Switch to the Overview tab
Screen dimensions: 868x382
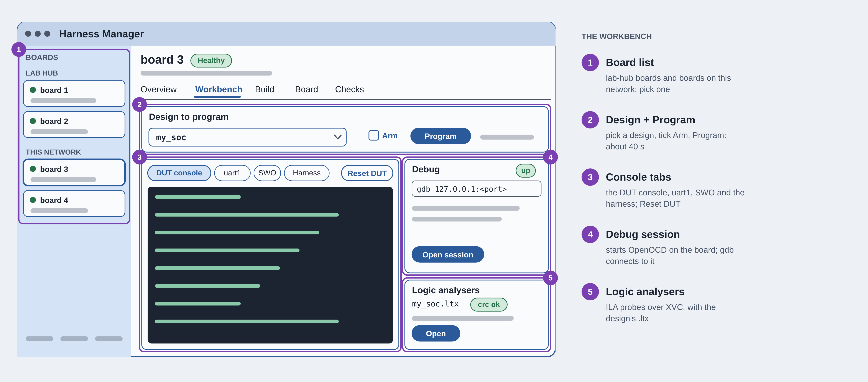(158, 89)
